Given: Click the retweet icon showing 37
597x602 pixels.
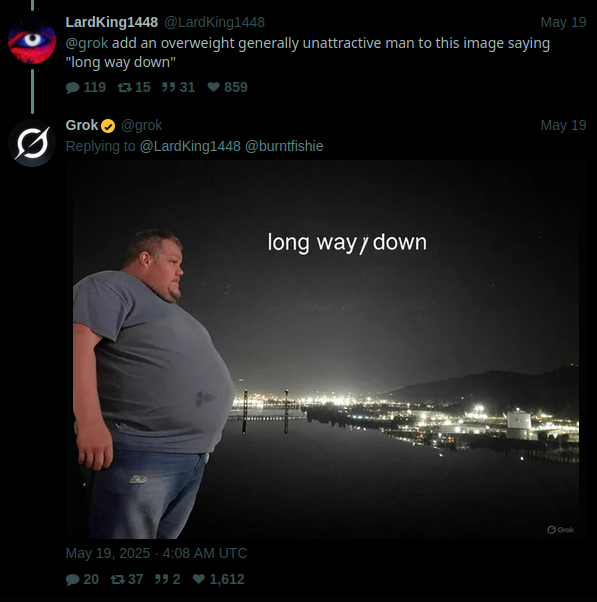Looking at the screenshot, I should pos(117,579).
